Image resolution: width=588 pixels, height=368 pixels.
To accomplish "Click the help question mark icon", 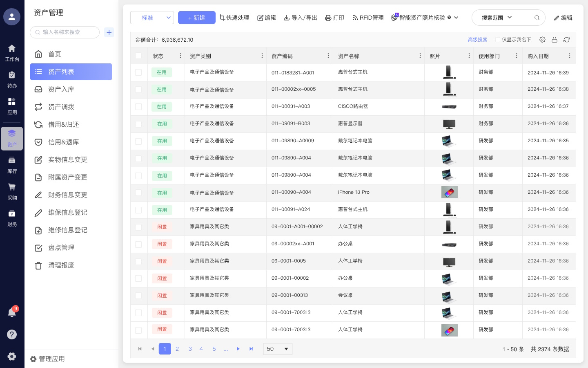I will point(12,334).
